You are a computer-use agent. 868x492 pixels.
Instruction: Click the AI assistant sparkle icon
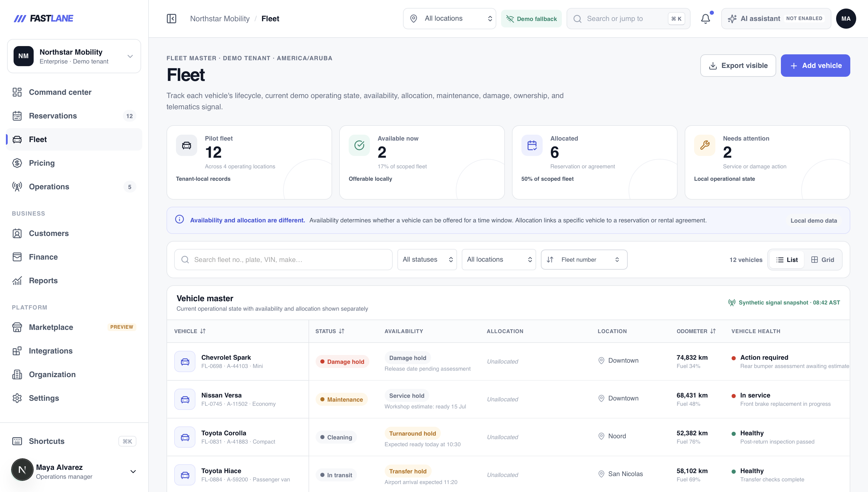click(x=732, y=19)
